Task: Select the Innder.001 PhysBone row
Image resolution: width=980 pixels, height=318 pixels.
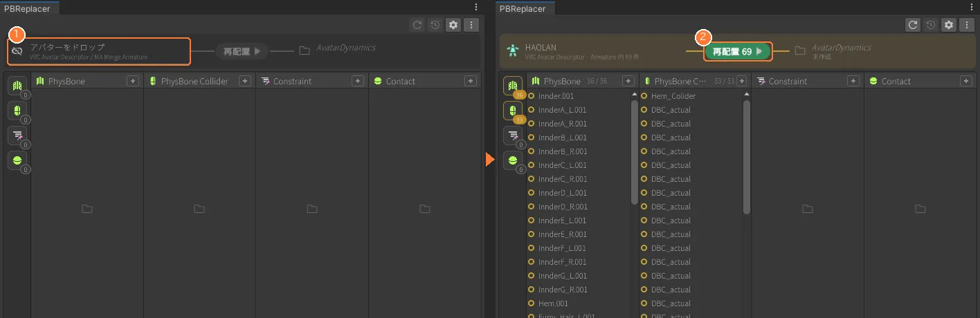Action: click(579, 96)
